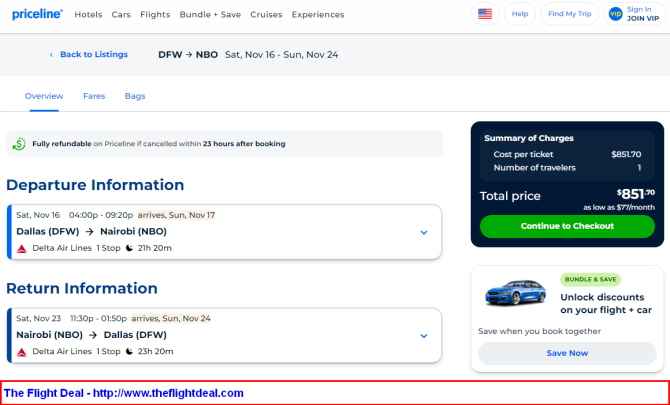This screenshot has height=405, width=670.
Task: Switch to the Overview tab
Action: click(x=44, y=96)
